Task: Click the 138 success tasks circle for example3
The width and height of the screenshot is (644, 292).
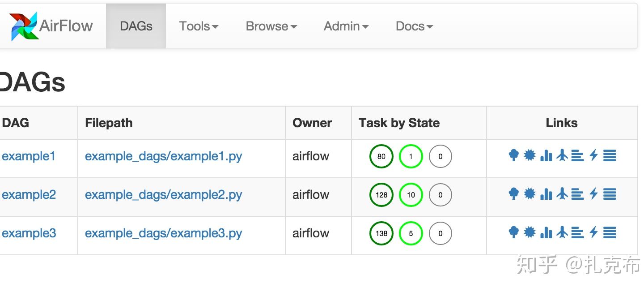Action: pos(381,233)
